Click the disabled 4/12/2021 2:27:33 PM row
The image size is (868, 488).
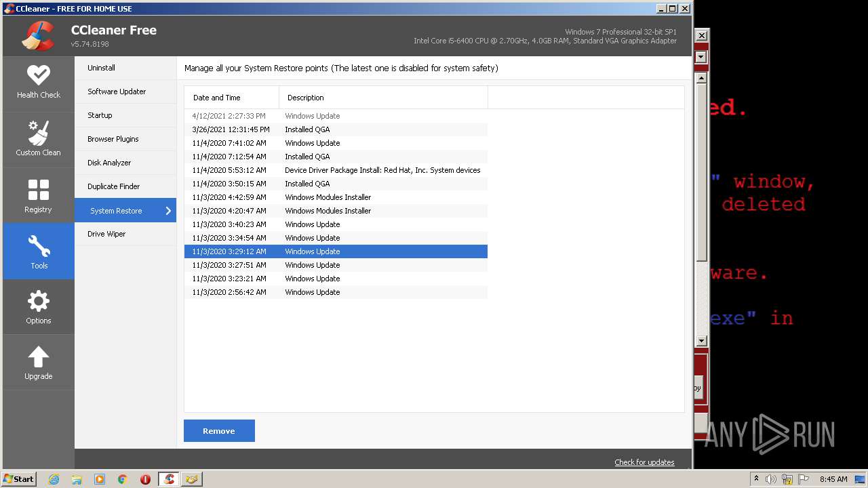[336, 116]
